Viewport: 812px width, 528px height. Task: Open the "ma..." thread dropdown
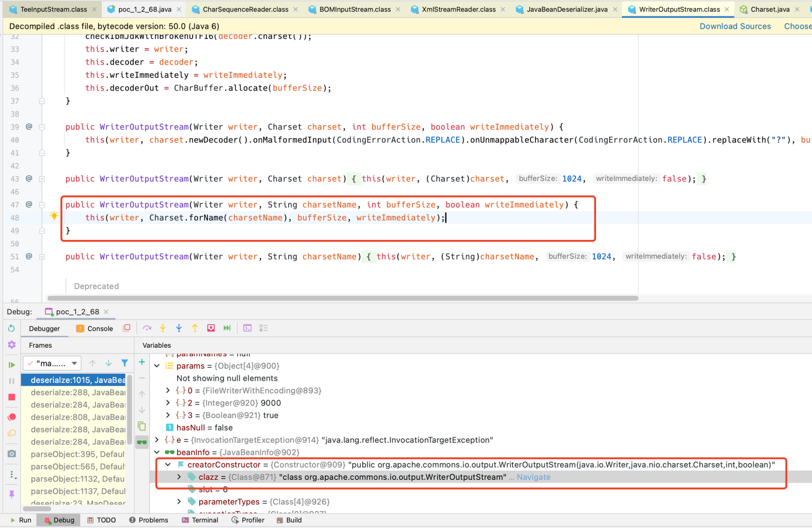click(52, 363)
